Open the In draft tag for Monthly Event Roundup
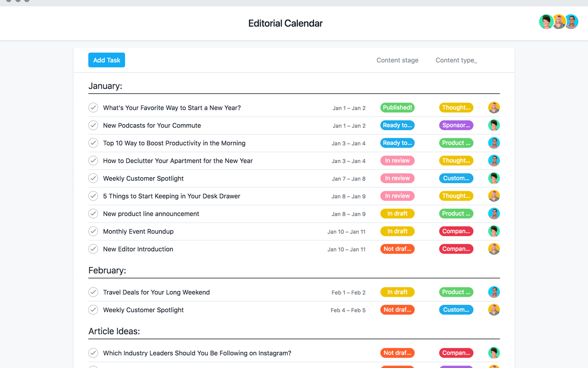 click(x=397, y=231)
